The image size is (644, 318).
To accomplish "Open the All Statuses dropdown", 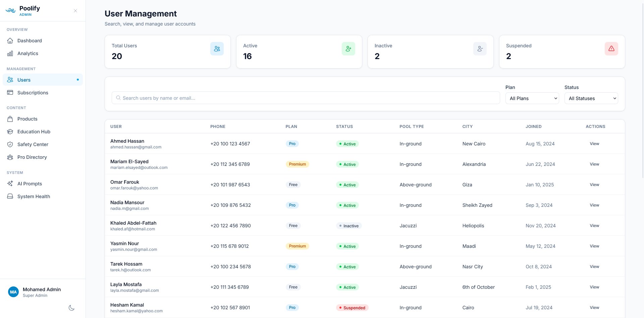I will [x=591, y=98].
